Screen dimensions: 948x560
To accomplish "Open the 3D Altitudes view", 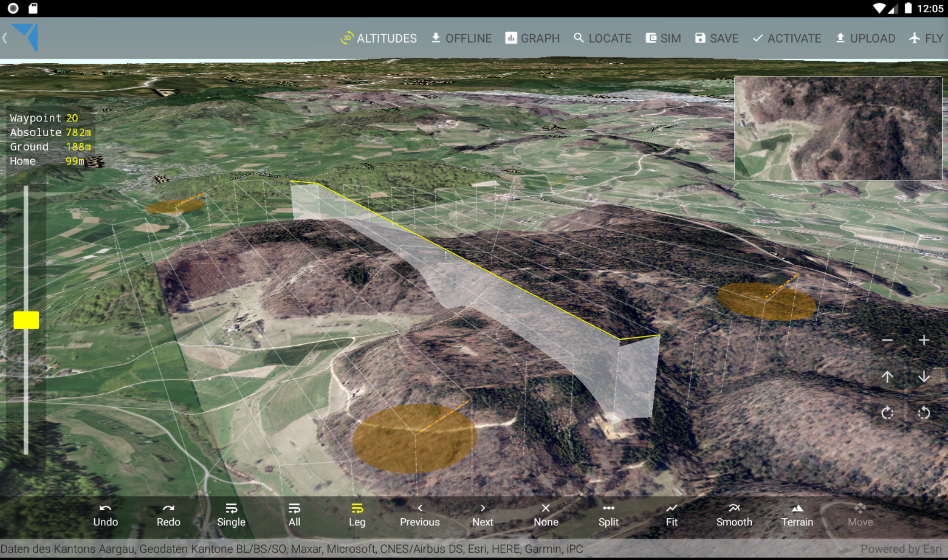I will pos(379,38).
